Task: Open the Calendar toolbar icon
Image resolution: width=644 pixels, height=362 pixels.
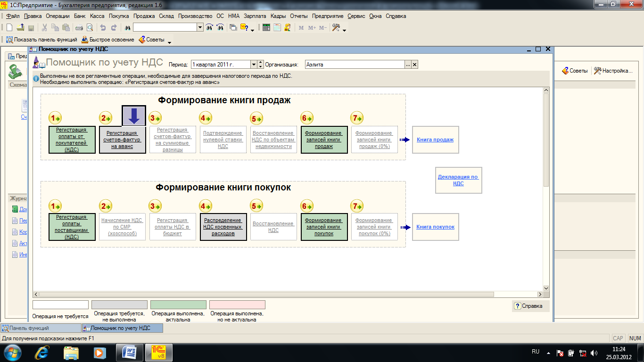Action: pyautogui.click(x=277, y=27)
